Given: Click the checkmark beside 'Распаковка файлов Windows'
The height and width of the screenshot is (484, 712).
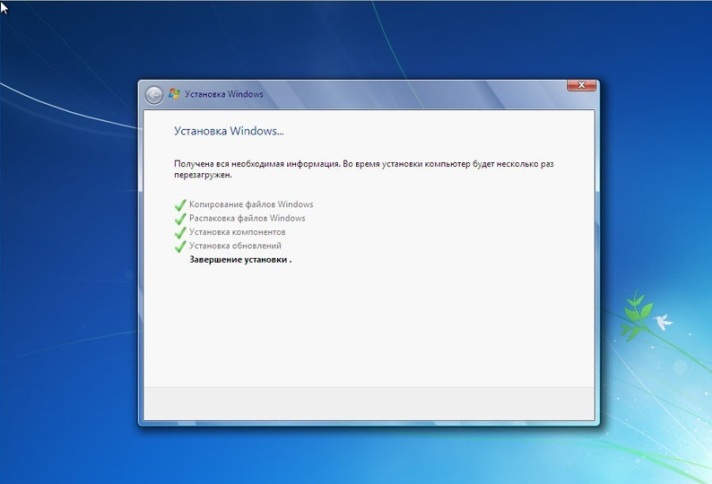Looking at the screenshot, I should point(180,218).
